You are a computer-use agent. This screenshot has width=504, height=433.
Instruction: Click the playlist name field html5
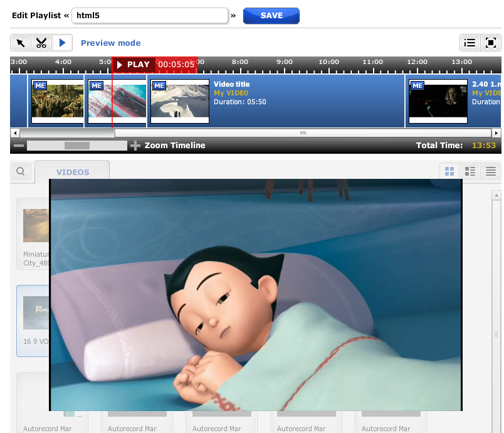150,16
